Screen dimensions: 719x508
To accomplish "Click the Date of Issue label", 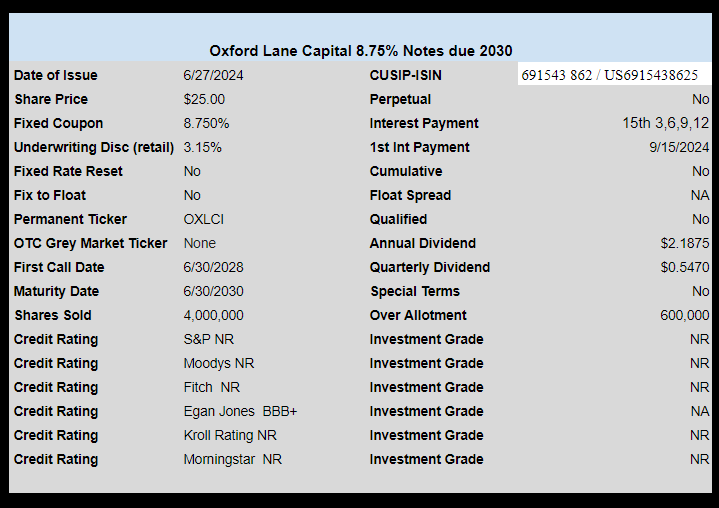I will click(x=55, y=75).
